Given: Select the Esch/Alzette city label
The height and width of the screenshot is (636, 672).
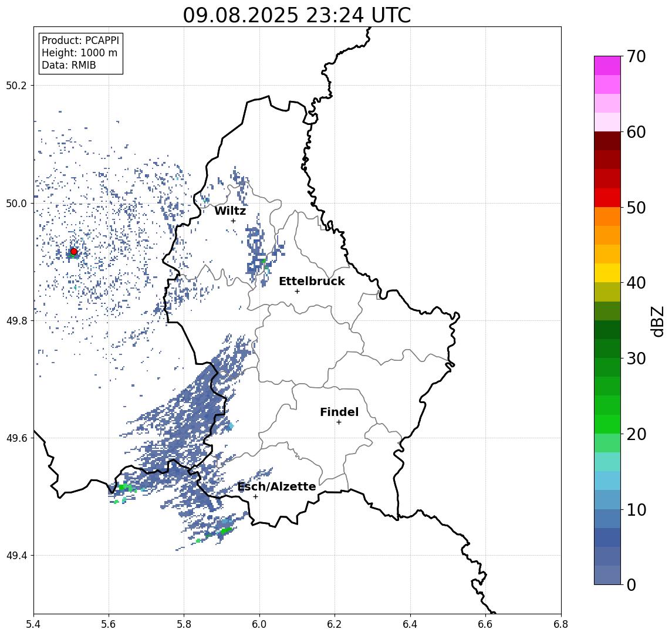Looking at the screenshot, I should (276, 486).
